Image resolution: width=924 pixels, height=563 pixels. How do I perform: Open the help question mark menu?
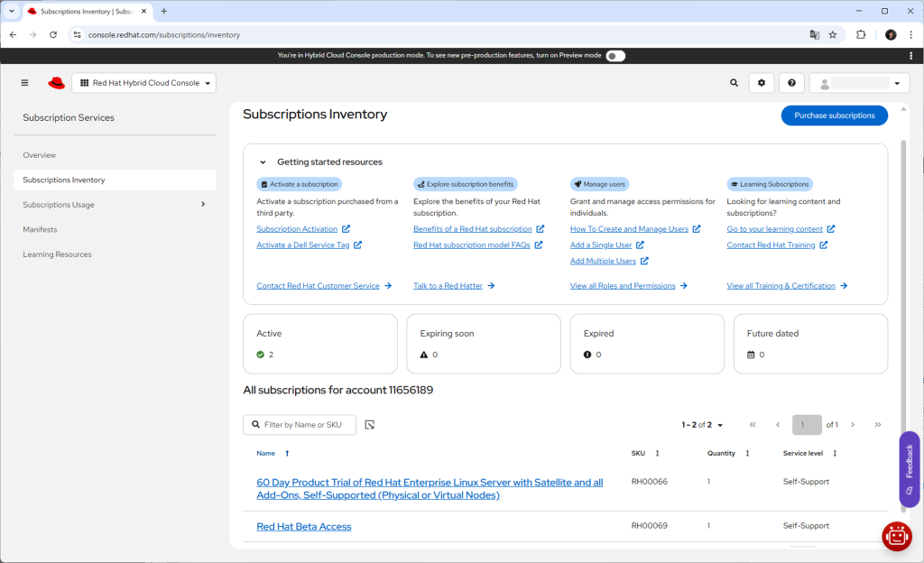(791, 83)
